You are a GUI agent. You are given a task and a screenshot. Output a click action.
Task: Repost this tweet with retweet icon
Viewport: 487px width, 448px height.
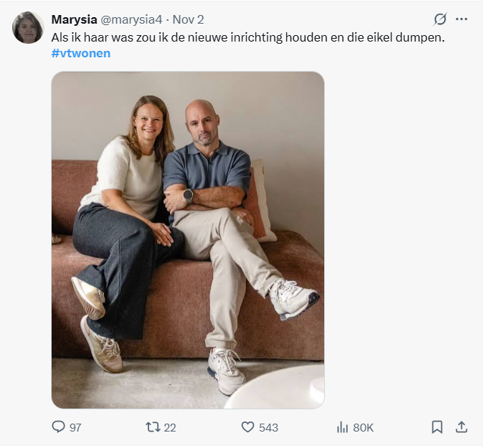[x=152, y=427]
